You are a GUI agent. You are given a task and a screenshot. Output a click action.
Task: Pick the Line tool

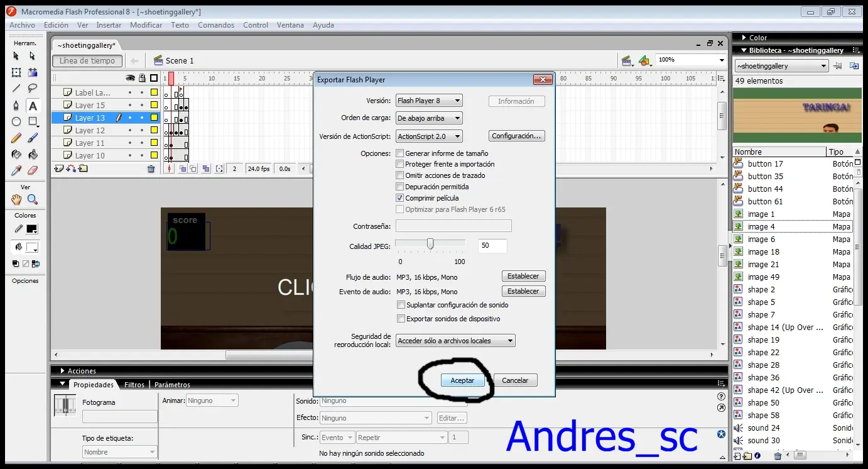tap(16, 89)
